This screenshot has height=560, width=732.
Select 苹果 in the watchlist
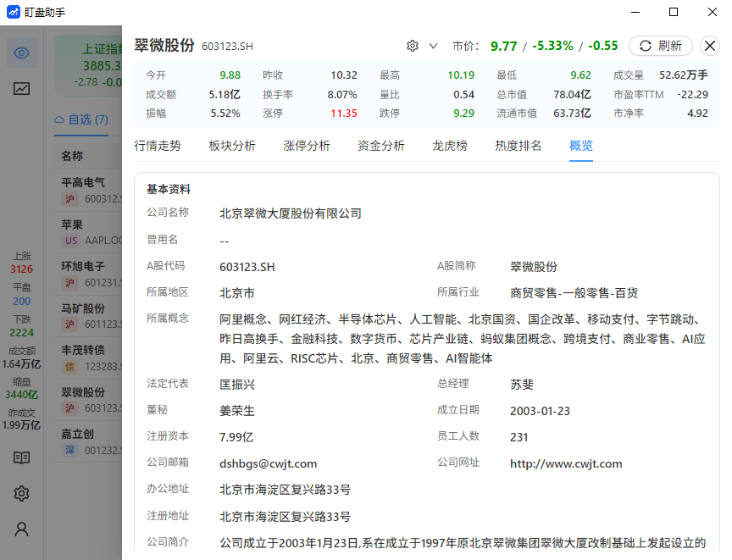tap(88, 232)
